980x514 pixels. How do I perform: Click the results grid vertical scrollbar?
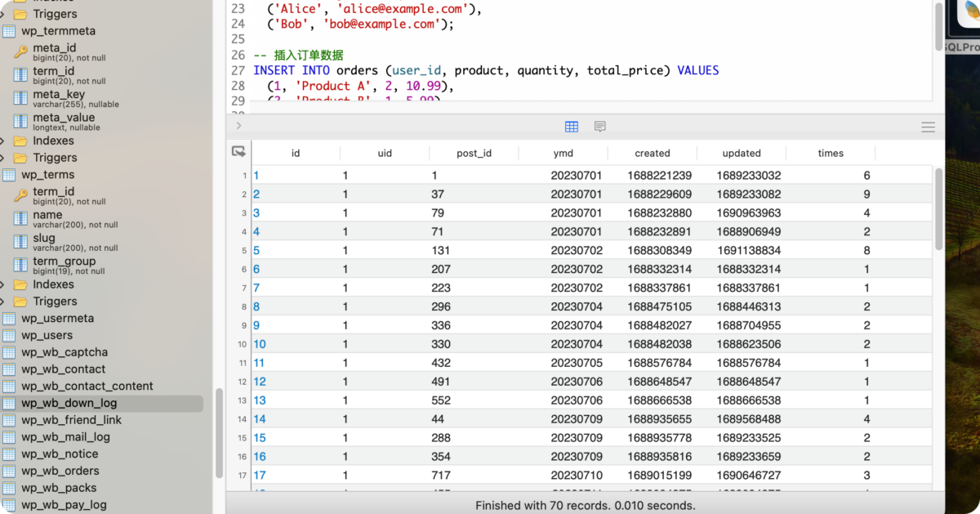tap(938, 208)
